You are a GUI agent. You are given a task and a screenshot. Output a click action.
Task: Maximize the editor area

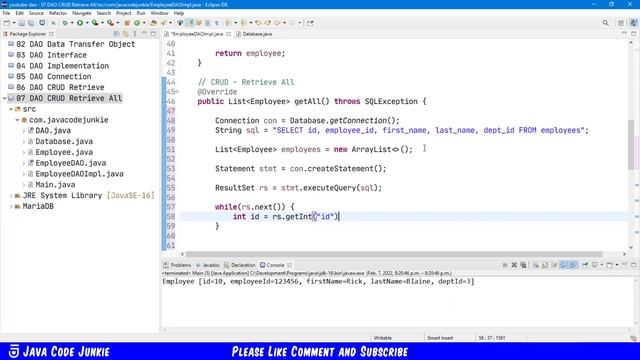click(x=633, y=34)
